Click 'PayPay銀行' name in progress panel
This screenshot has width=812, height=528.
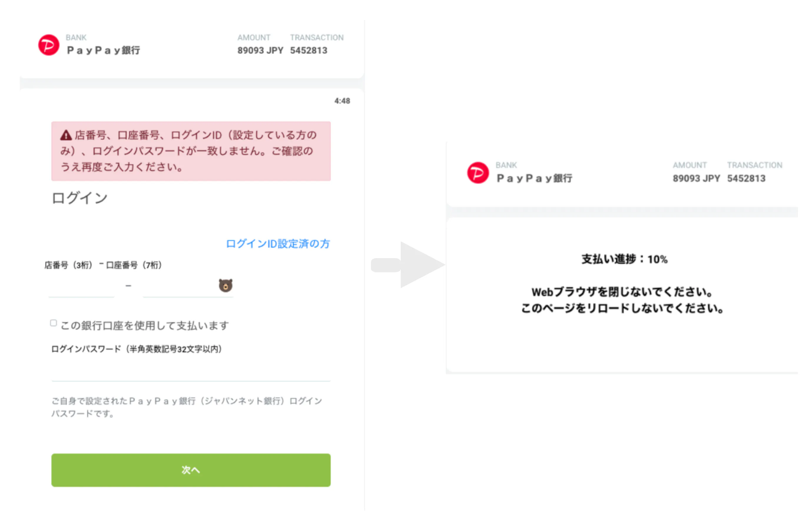(x=534, y=178)
